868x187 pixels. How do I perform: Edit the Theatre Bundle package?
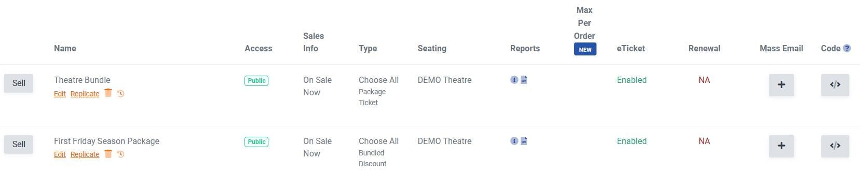(x=60, y=94)
